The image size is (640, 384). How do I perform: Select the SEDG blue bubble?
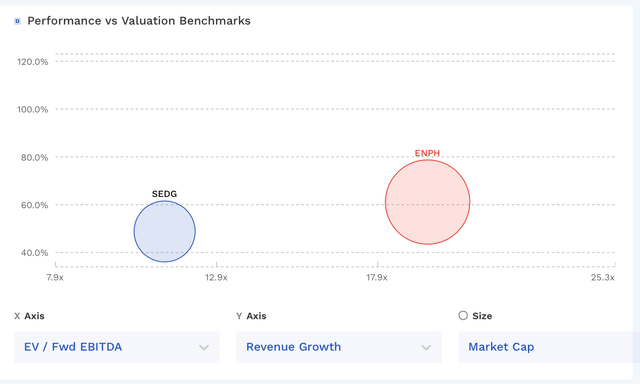(x=164, y=231)
